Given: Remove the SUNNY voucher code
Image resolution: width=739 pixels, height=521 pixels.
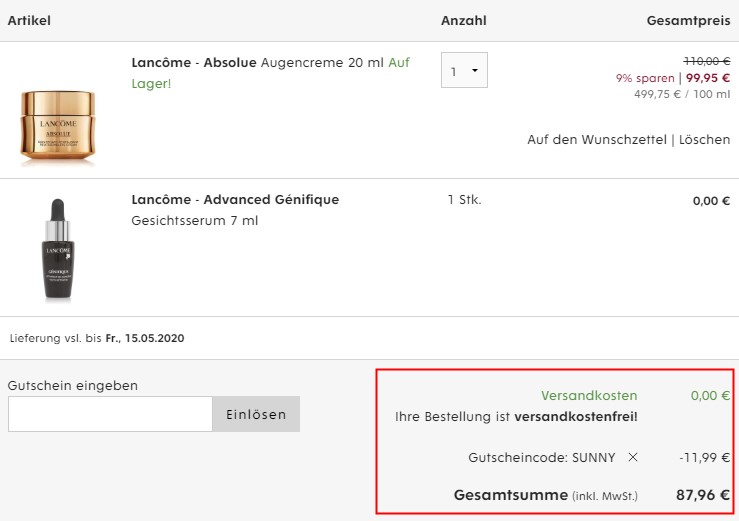Looking at the screenshot, I should coord(633,457).
